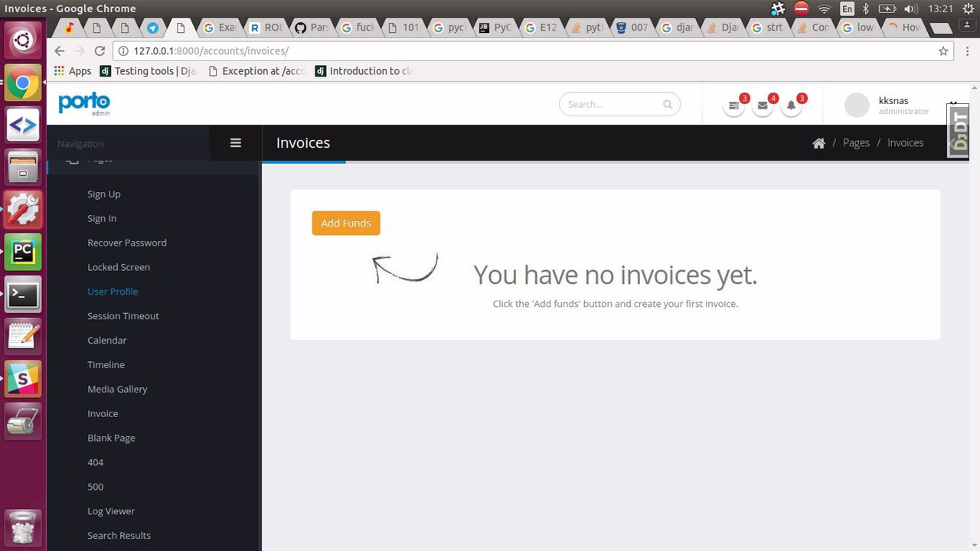Switch to the Telegram browser tab
The image size is (980, 551).
[x=152, y=28]
